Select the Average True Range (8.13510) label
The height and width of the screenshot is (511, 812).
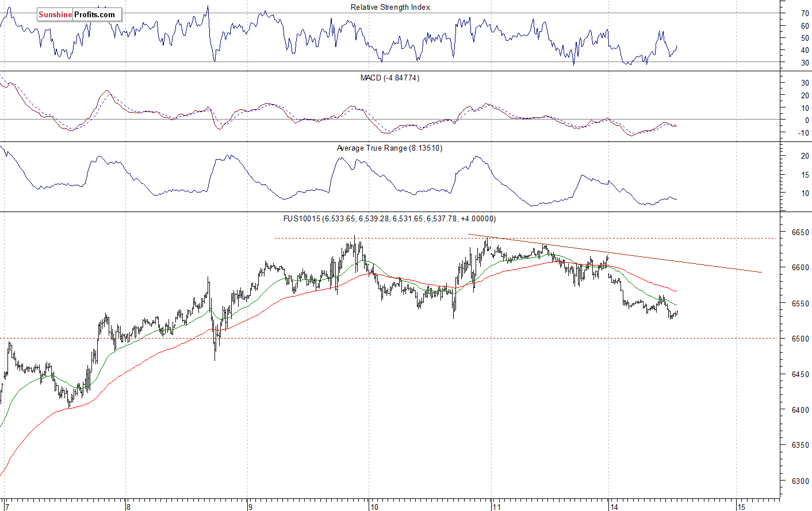click(389, 148)
